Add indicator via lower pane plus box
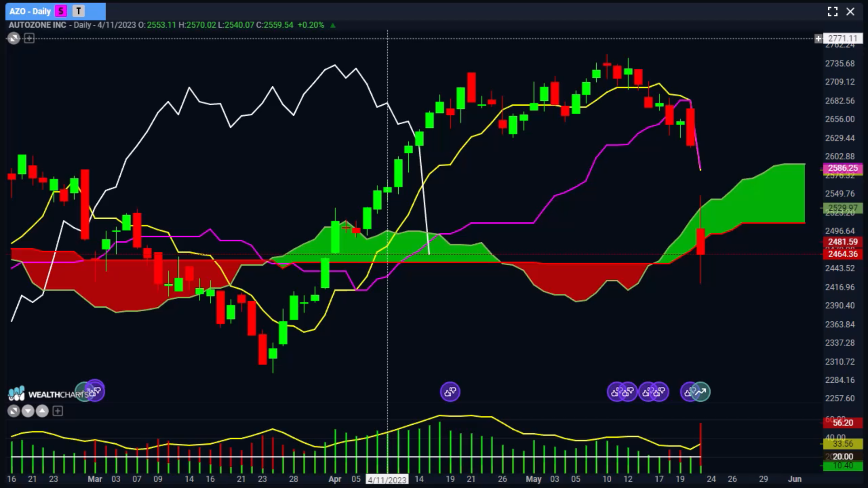868x488 pixels. [x=57, y=411]
